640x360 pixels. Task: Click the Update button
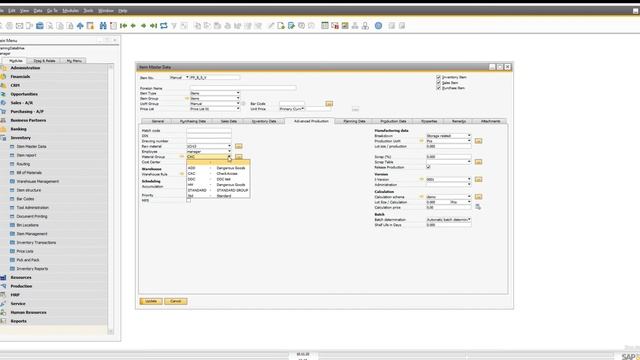tap(151, 301)
